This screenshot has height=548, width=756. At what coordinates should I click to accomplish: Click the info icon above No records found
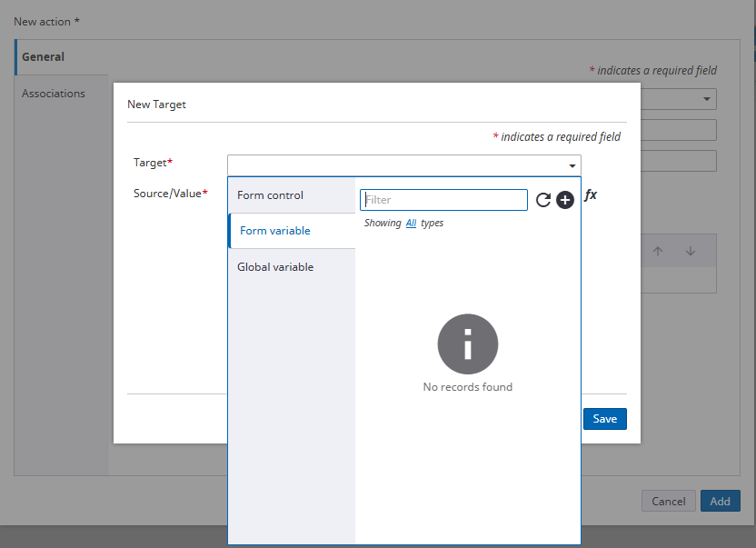pos(467,344)
